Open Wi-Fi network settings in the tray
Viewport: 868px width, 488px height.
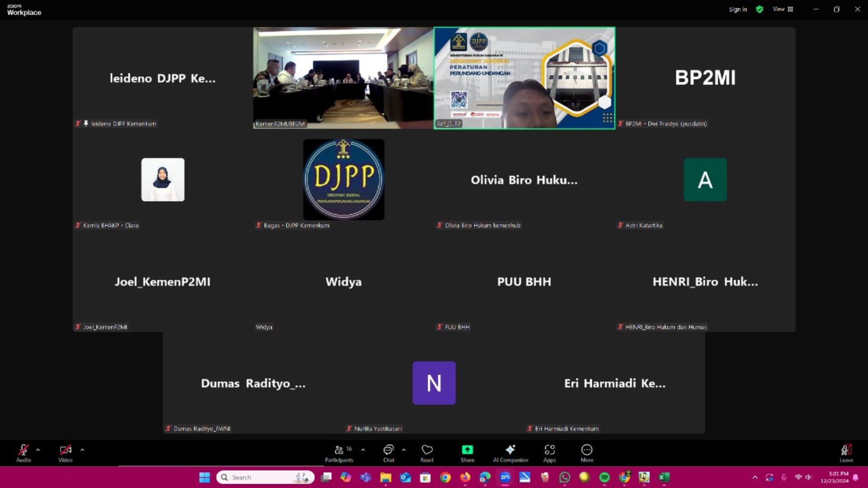798,477
